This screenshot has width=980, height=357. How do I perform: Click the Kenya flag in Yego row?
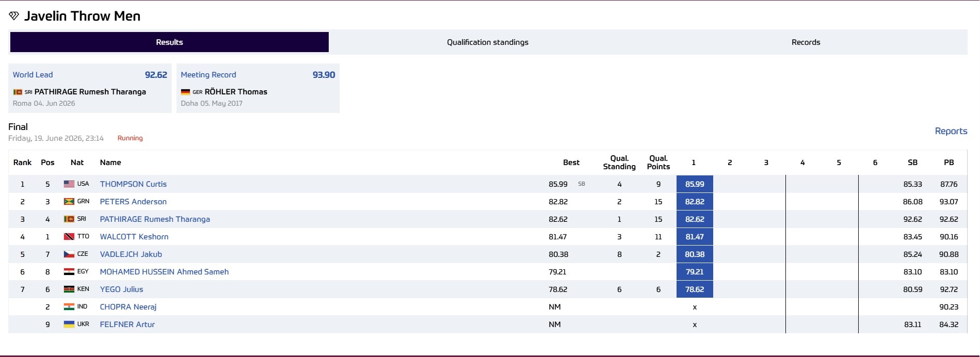[69, 289]
